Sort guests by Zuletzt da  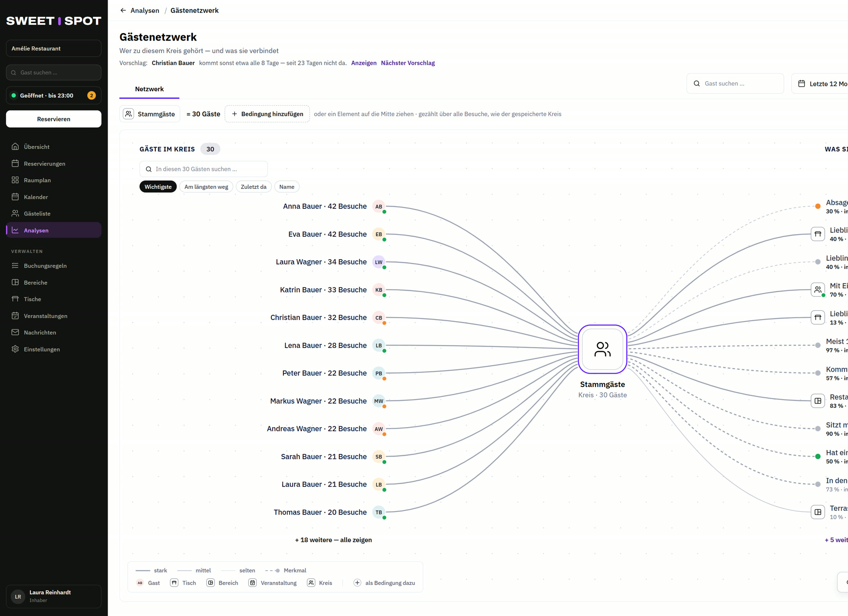(x=253, y=187)
